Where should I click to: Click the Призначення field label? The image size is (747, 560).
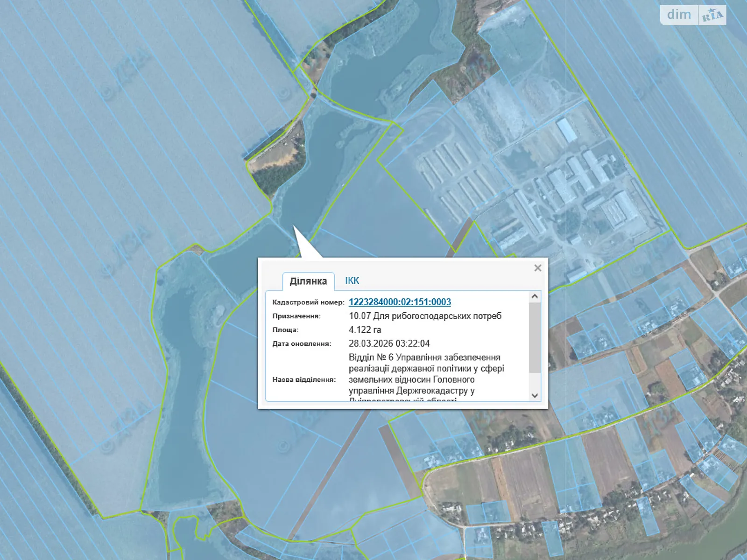(x=296, y=316)
